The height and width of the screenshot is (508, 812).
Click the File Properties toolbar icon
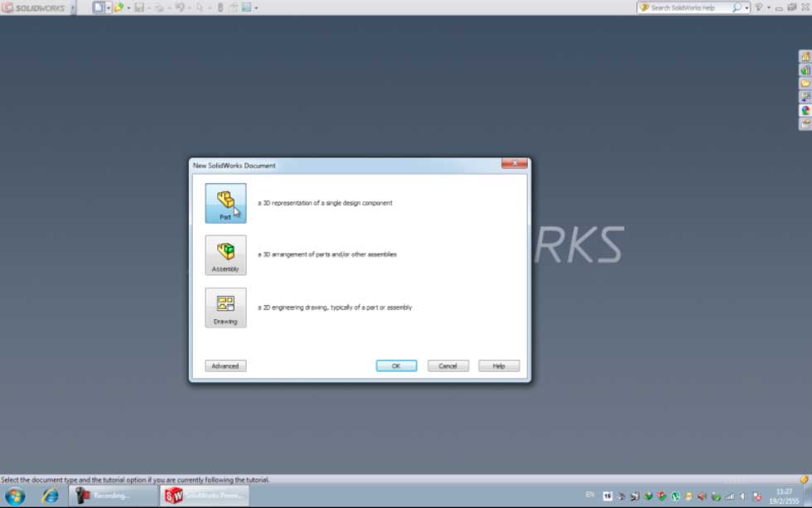click(234, 7)
